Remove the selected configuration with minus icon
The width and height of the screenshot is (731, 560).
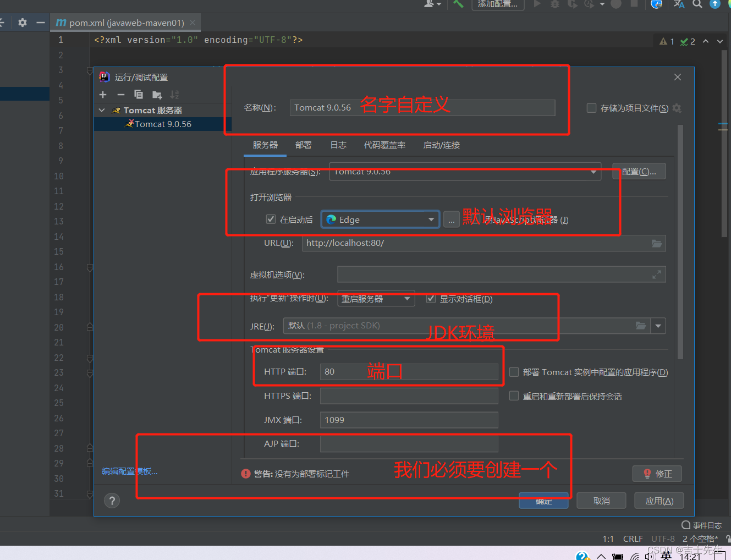[x=121, y=95]
